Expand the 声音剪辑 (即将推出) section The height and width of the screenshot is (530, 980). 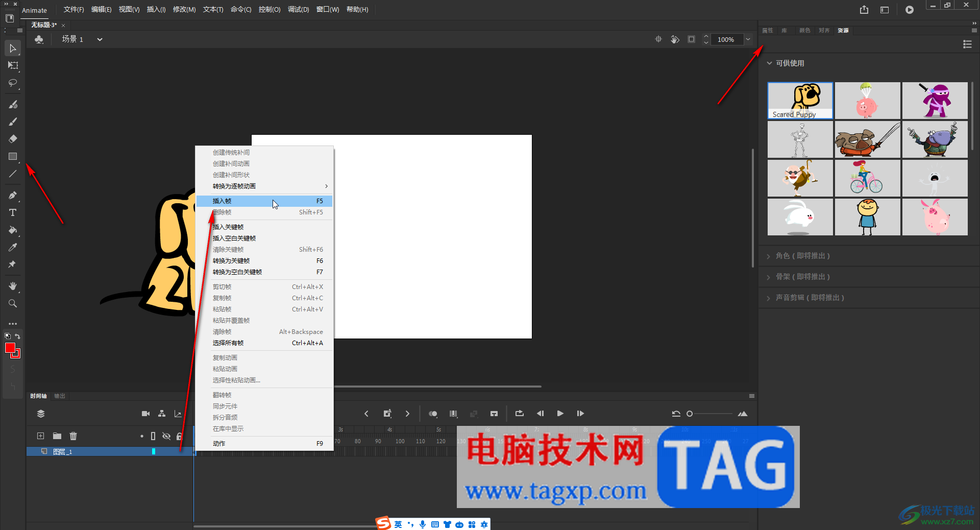pos(768,298)
